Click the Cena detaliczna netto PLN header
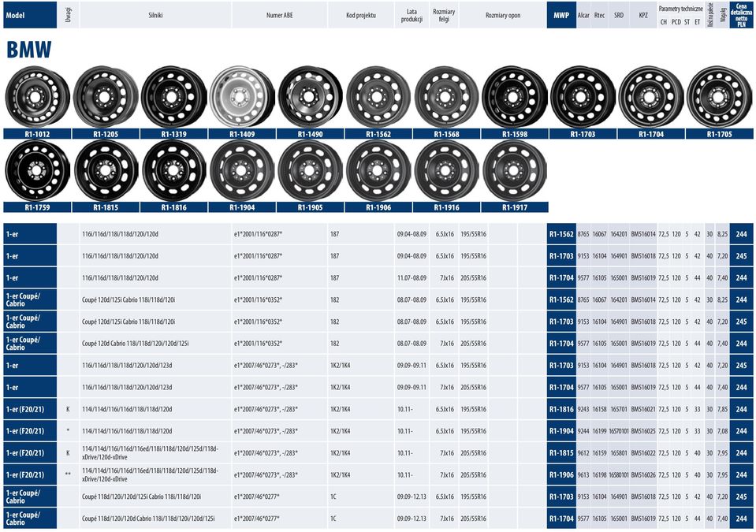 click(x=741, y=15)
